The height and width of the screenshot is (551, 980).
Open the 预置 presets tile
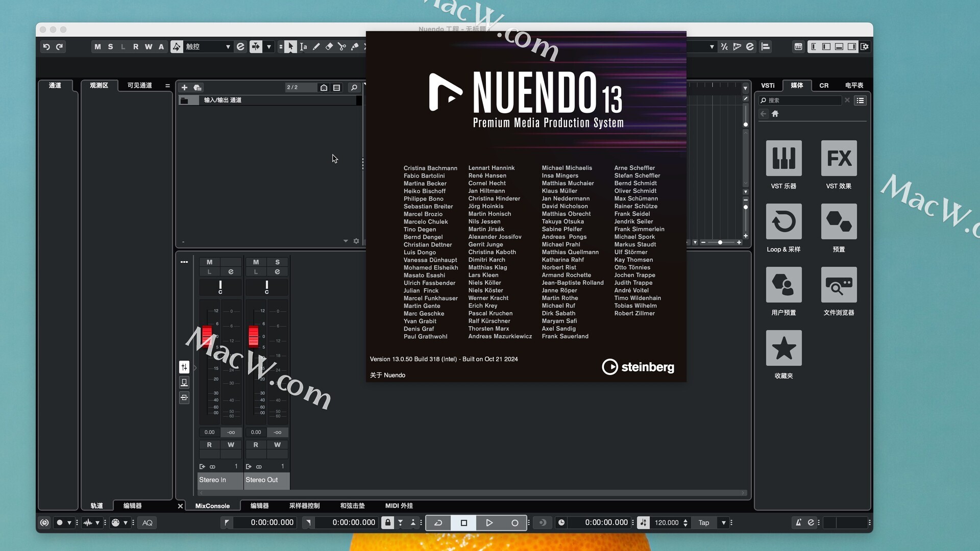tap(839, 221)
